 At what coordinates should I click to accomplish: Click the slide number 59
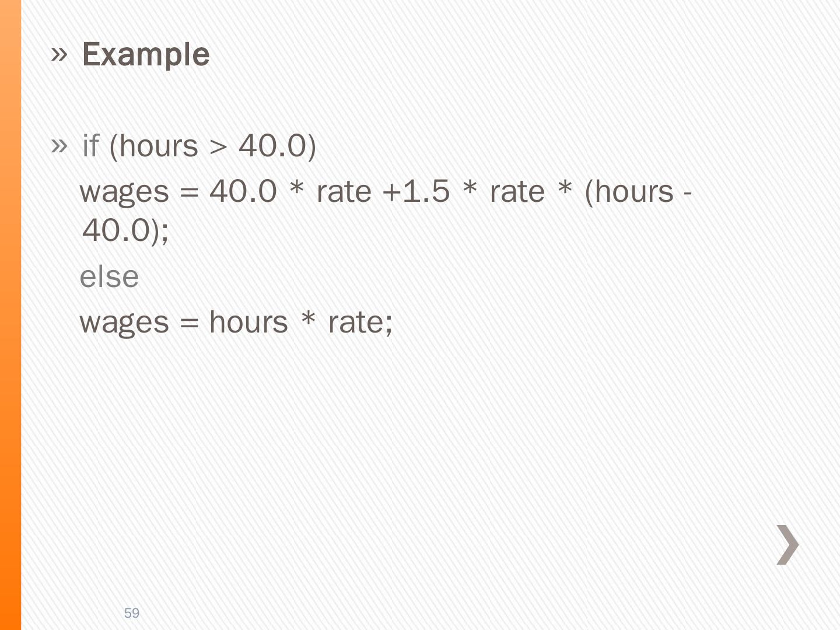click(132, 613)
